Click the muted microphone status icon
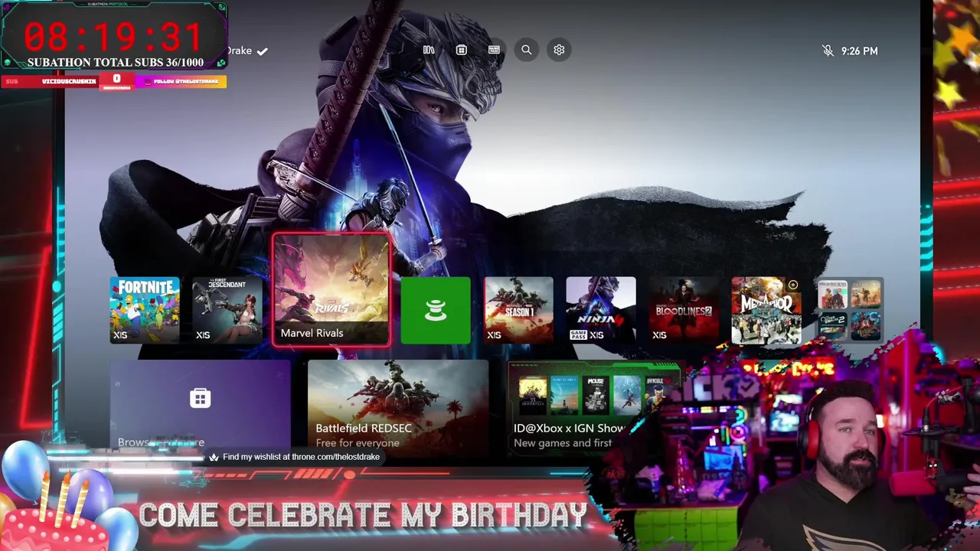The image size is (980, 551). point(828,51)
